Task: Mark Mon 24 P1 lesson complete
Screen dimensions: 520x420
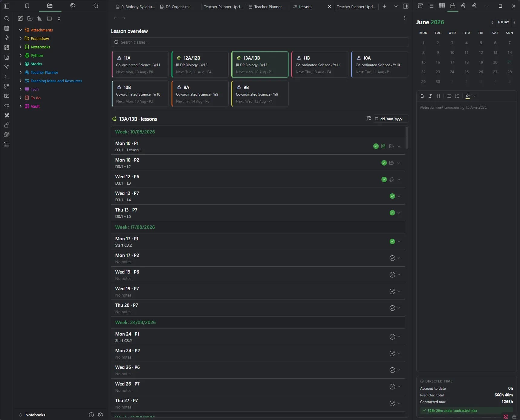Action: point(392,337)
